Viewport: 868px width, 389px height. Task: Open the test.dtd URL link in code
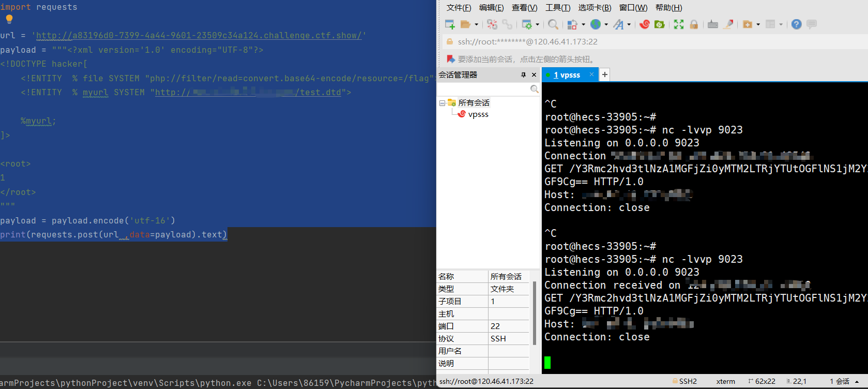point(248,93)
